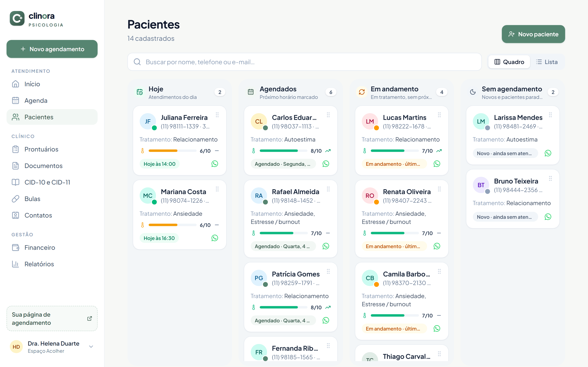Click Carlos Eduardo's card drag handle

328,115
